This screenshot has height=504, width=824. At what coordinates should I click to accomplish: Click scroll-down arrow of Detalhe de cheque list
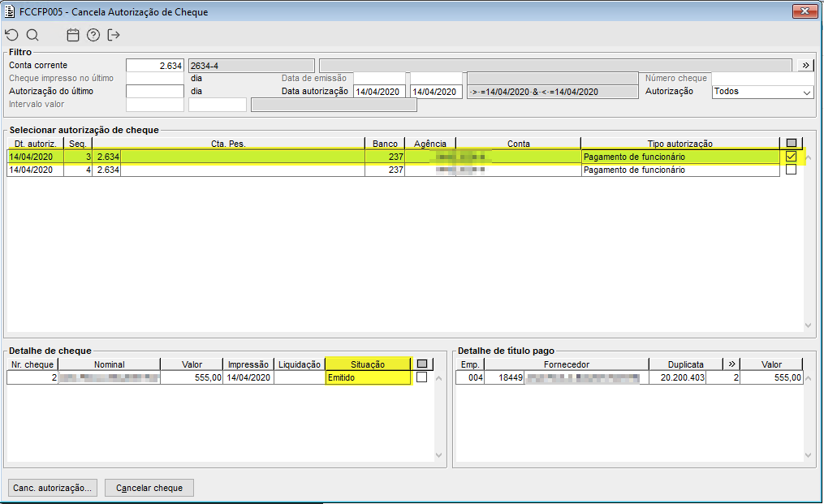point(439,455)
